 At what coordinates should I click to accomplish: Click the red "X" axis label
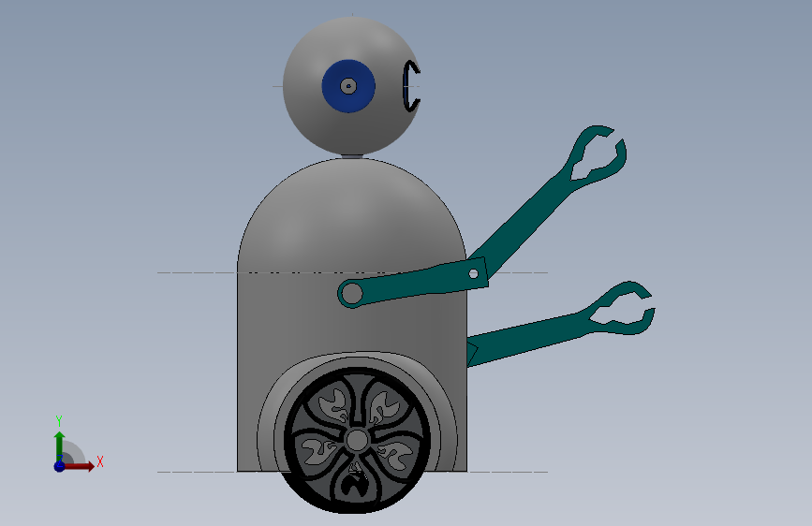tap(100, 461)
